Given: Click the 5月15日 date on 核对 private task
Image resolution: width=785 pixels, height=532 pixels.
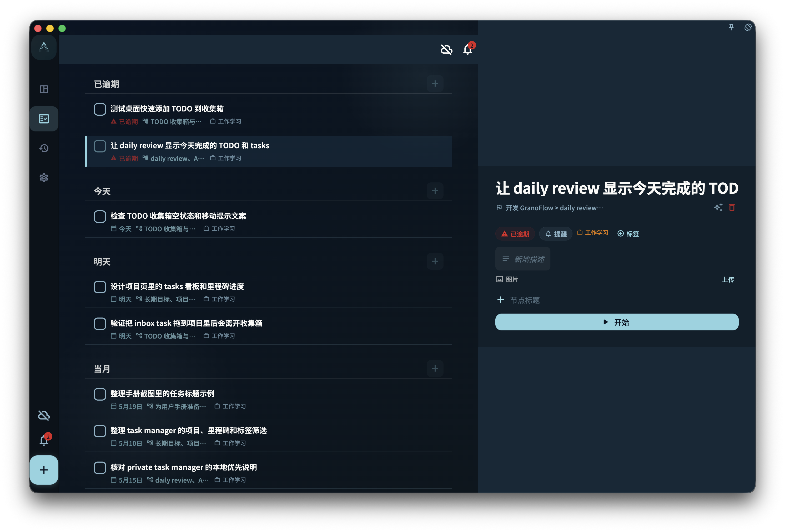Looking at the screenshot, I should [x=126, y=480].
